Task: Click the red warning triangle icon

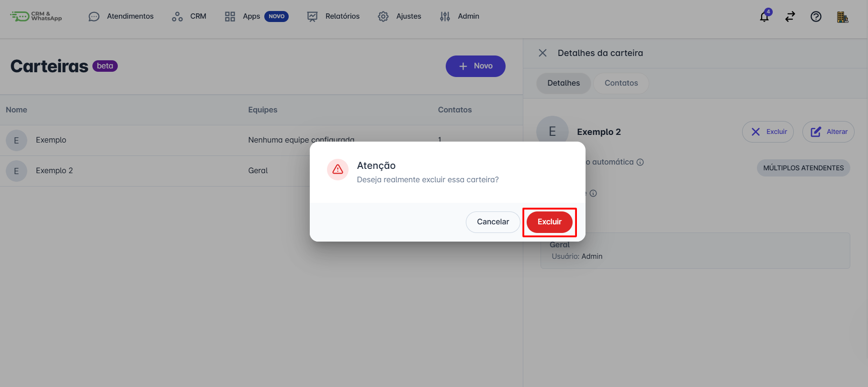Action: click(x=338, y=169)
